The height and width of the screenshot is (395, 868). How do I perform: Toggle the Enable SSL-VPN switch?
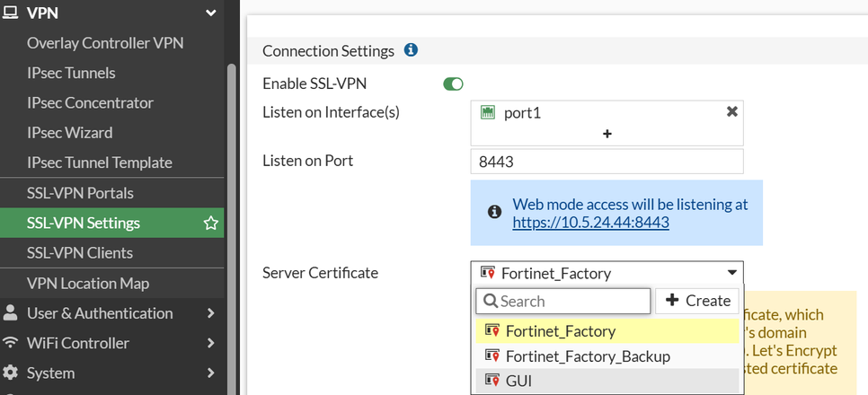(453, 84)
